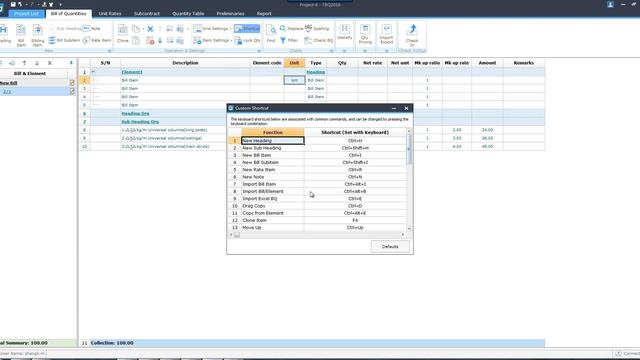Expand the New group dialog launcher
Image resolution: width=640 pixels, height=360 pixels.
click(x=109, y=51)
